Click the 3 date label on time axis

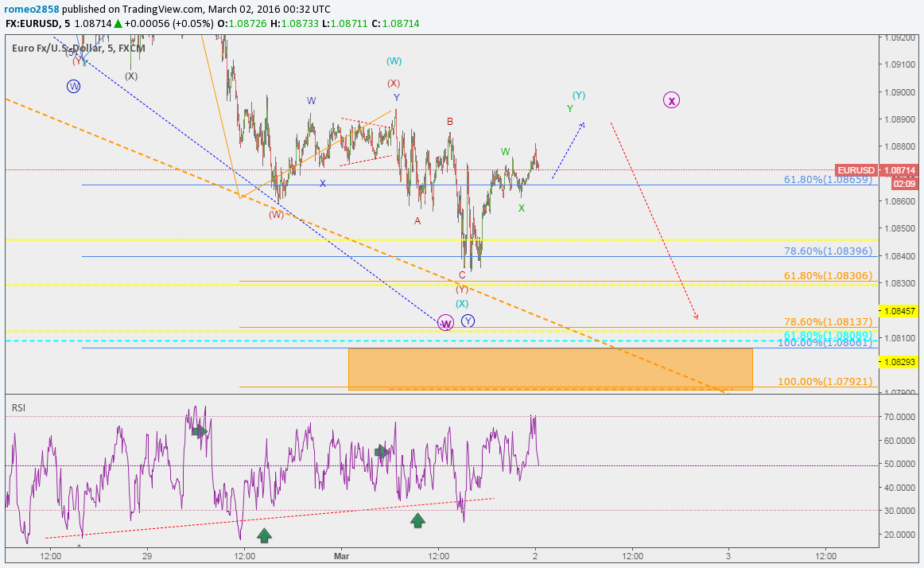(728, 555)
